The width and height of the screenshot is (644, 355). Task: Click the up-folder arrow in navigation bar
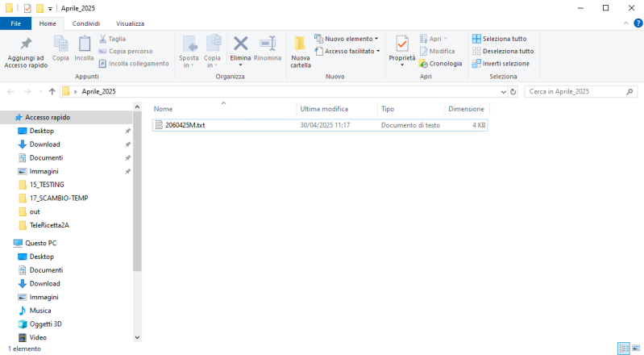click(52, 91)
